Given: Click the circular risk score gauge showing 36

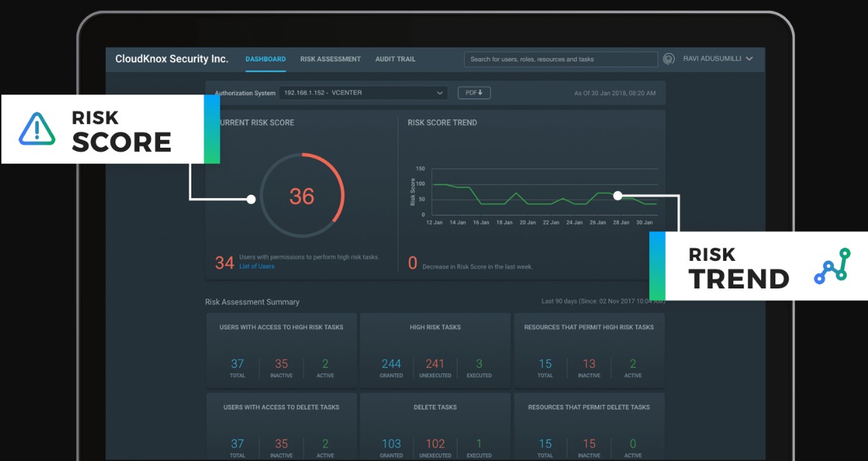Looking at the screenshot, I should coord(302,197).
